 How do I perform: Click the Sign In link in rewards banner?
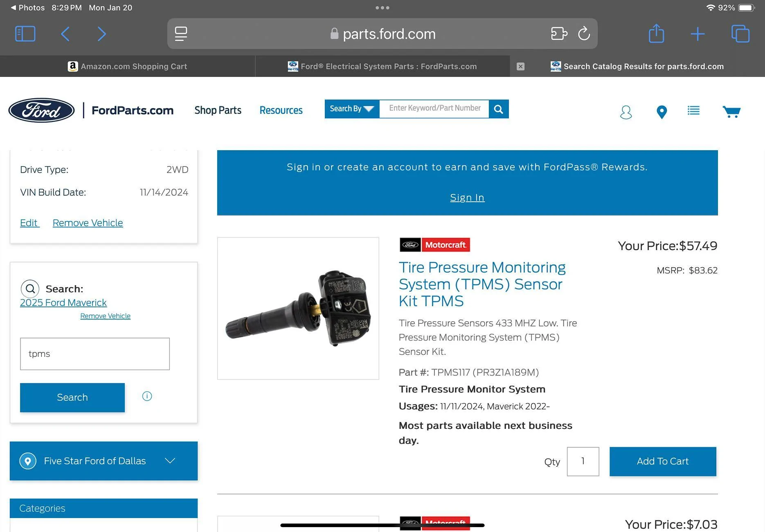(467, 198)
